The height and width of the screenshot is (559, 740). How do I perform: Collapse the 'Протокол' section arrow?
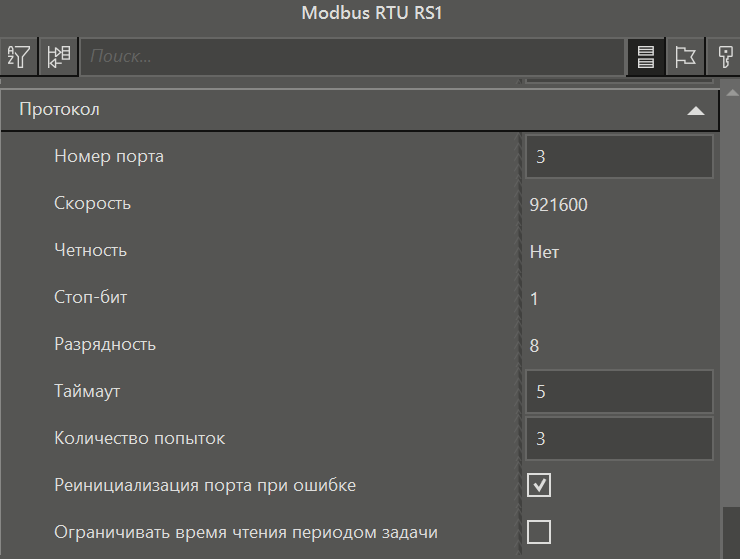click(x=696, y=111)
